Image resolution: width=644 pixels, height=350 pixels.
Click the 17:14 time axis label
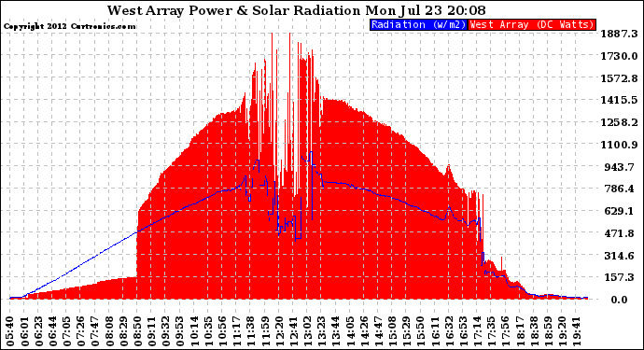[x=477, y=330]
